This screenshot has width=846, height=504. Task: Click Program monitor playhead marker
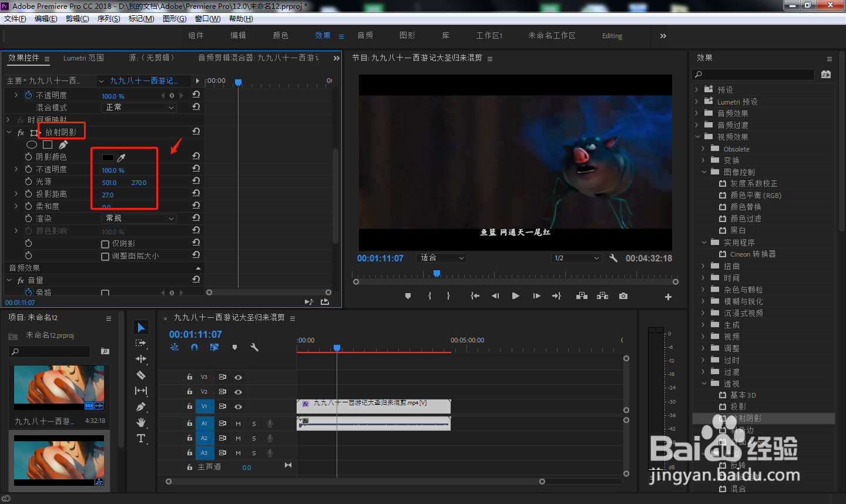(437, 273)
